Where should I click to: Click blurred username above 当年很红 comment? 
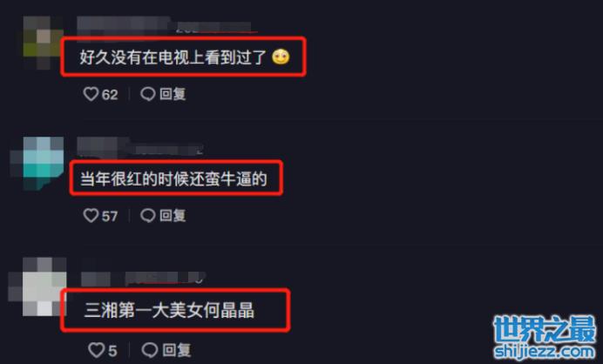140,147
